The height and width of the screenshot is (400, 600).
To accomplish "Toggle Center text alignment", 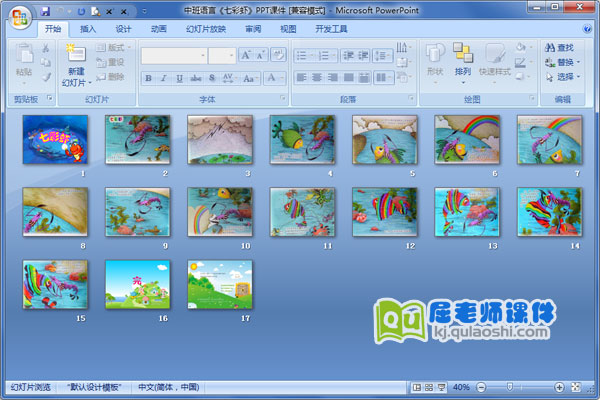I will 317,78.
